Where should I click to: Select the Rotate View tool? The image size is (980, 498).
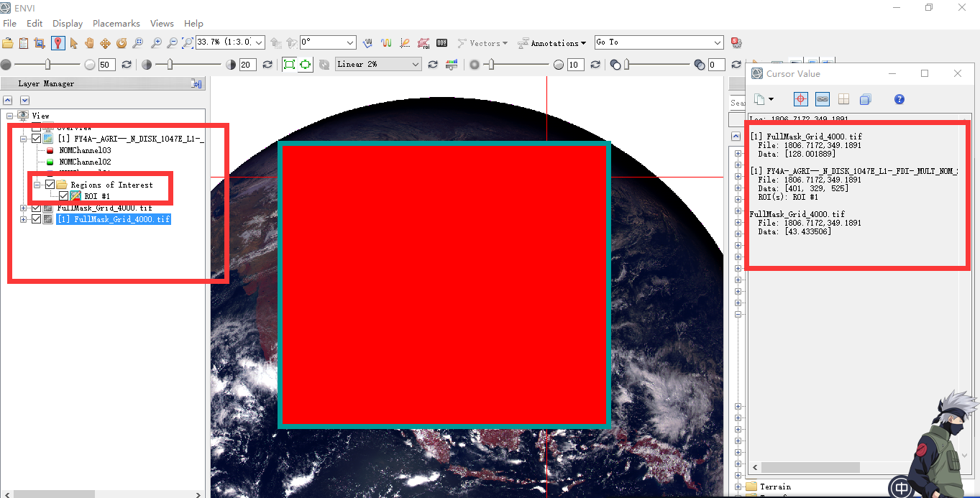coord(122,43)
